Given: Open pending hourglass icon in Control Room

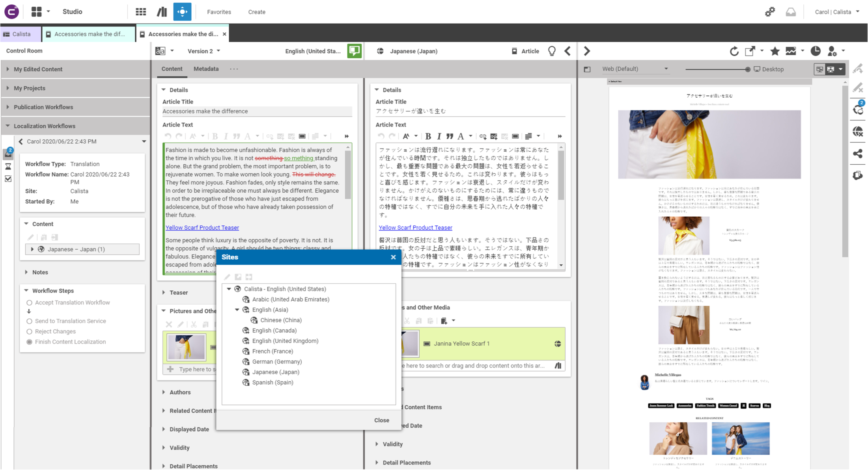Looking at the screenshot, I should 8,167.
